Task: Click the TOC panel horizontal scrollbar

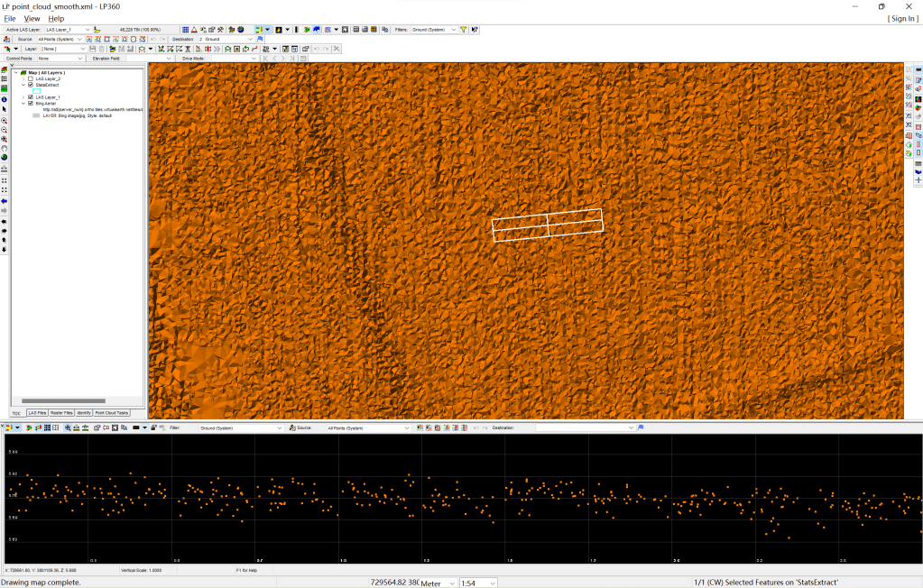Action: [x=63, y=401]
